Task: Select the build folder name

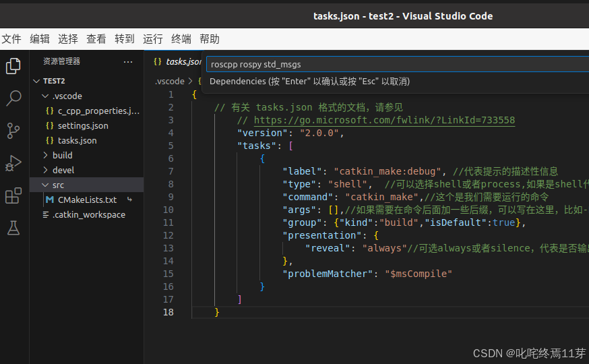Action: click(63, 155)
